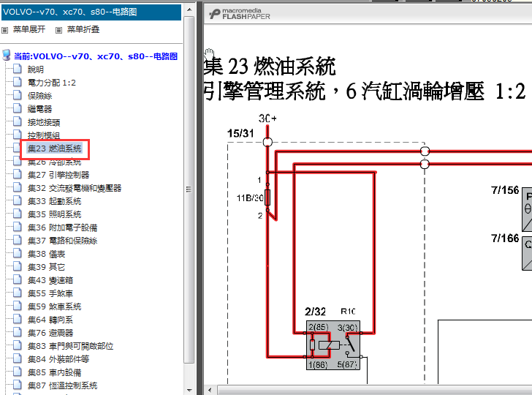The width and height of the screenshot is (532, 395).
Task: Open 集43 變速箱 entry
Action: pos(50,280)
